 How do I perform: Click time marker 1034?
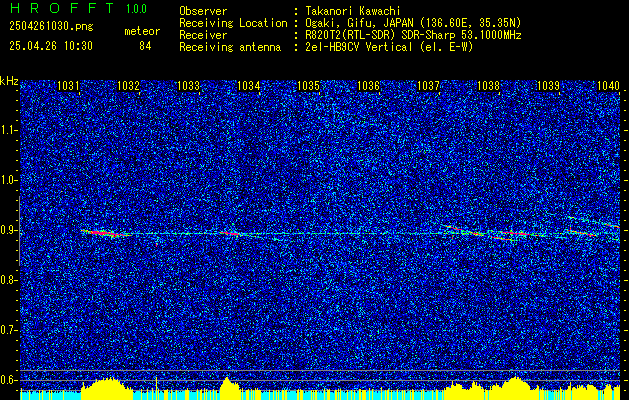249,86
